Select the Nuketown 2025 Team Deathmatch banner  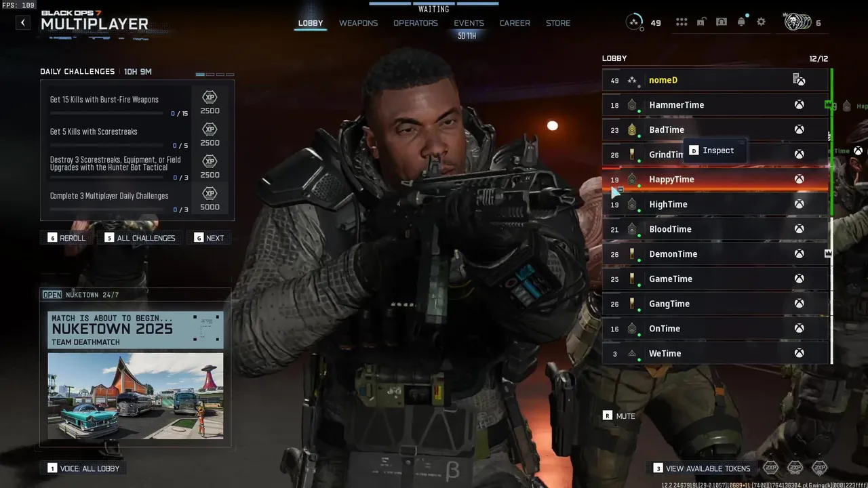point(136,330)
